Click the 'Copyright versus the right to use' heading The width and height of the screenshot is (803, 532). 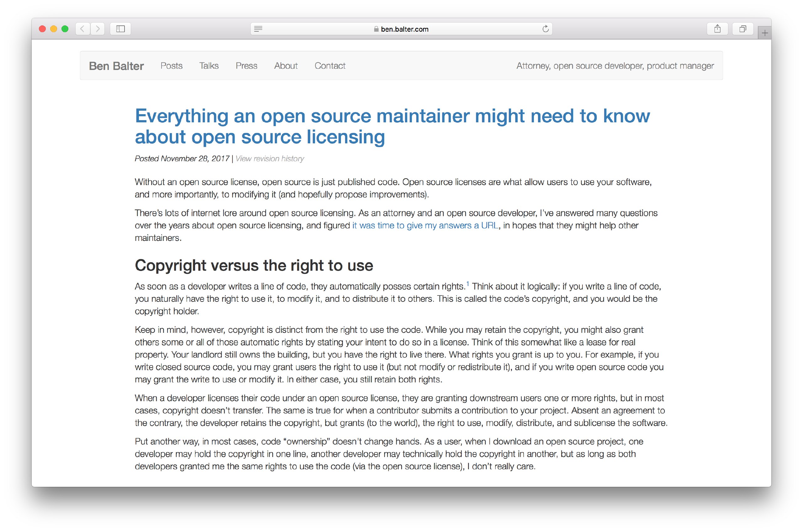(x=254, y=265)
